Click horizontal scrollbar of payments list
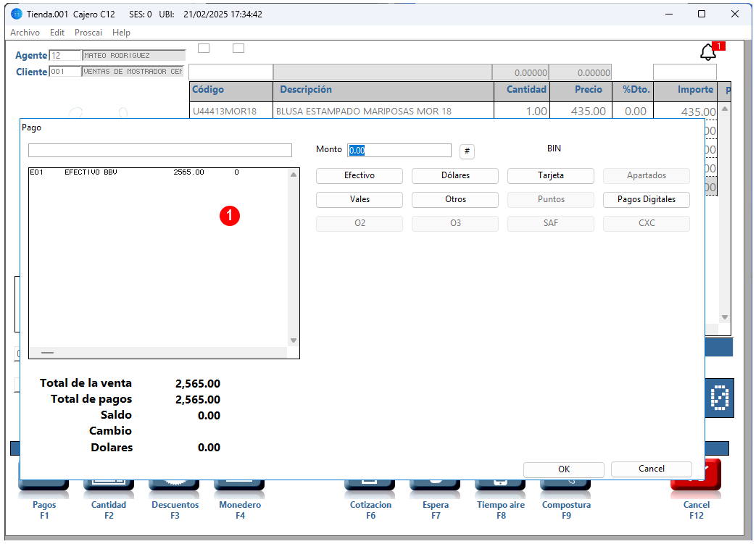Image resolution: width=756 pixels, height=544 pixels. coord(158,353)
